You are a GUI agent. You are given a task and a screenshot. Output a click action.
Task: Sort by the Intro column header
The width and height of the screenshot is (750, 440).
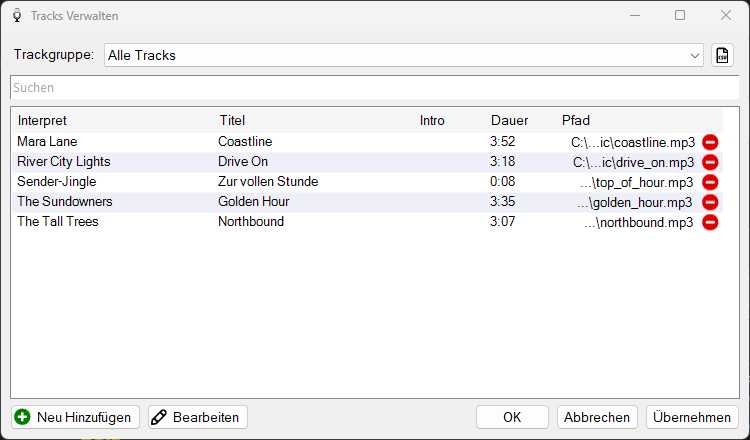(432, 121)
